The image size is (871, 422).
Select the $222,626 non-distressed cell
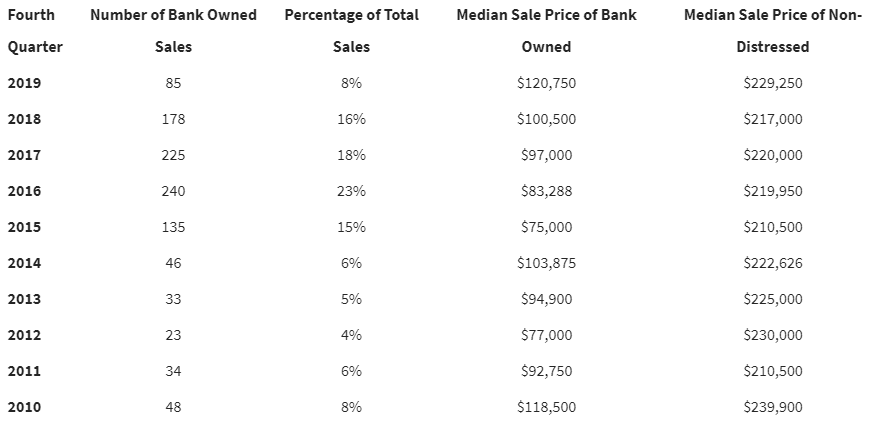click(773, 263)
